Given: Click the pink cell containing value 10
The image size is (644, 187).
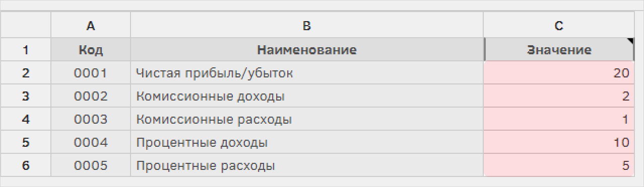Looking at the screenshot, I should click(559, 143).
